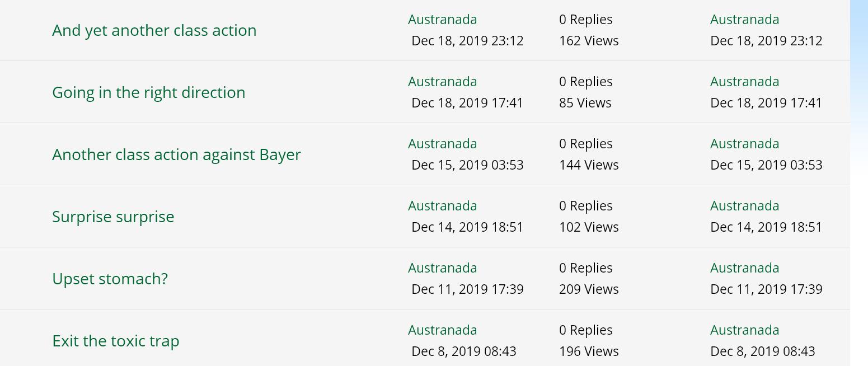Viewport: 868px width, 366px height.
Task: Click the '0 Replies' count on the Bayer thread
Action: coord(585,144)
